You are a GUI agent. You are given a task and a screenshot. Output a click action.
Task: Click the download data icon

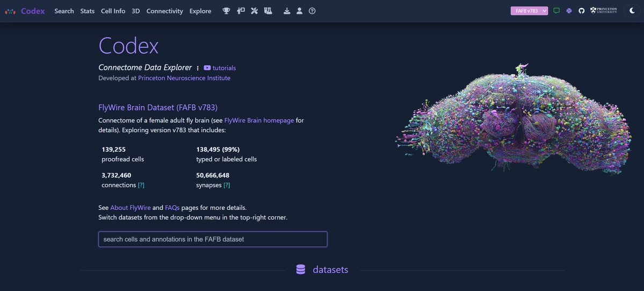coord(287,11)
